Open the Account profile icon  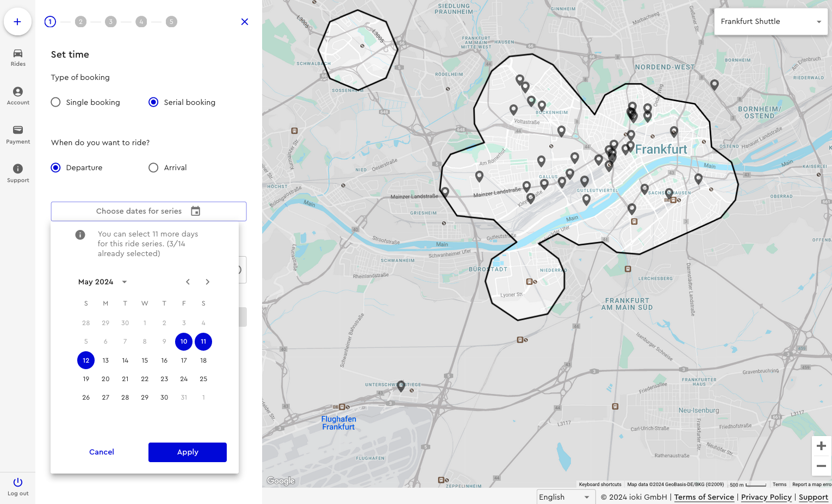[18, 92]
